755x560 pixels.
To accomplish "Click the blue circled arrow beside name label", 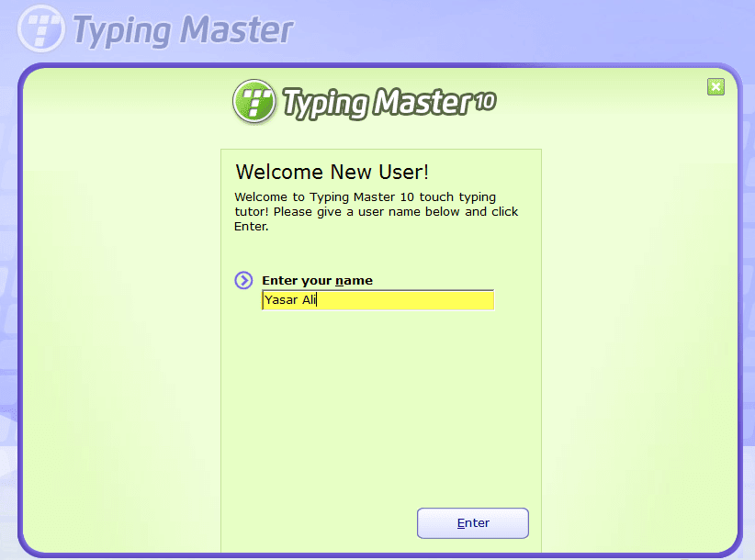I will coord(243,280).
